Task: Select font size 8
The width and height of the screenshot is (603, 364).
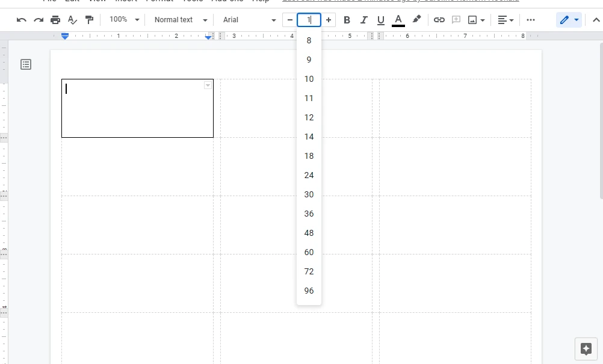Action: tap(309, 40)
